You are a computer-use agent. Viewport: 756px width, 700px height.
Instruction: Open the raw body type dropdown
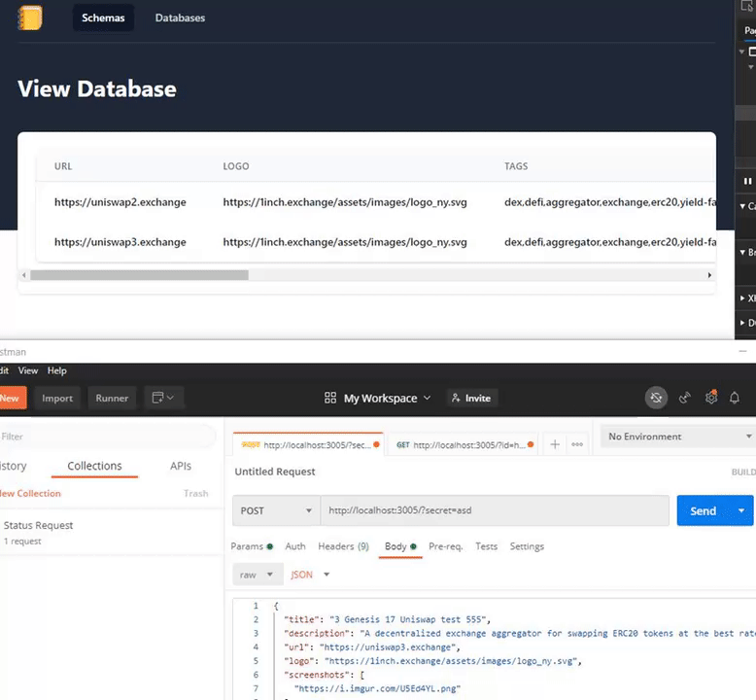[x=258, y=575]
